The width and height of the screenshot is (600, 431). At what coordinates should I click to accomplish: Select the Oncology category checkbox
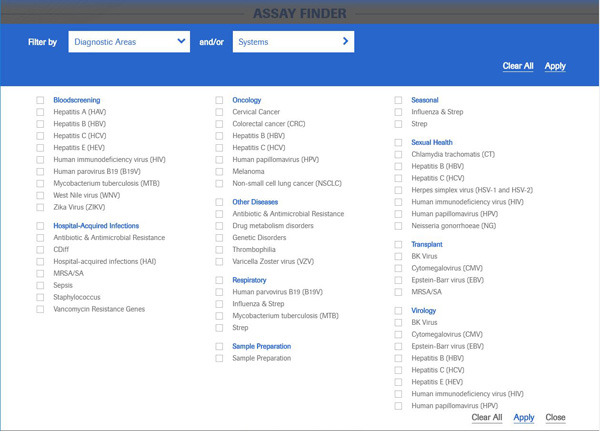[220, 100]
